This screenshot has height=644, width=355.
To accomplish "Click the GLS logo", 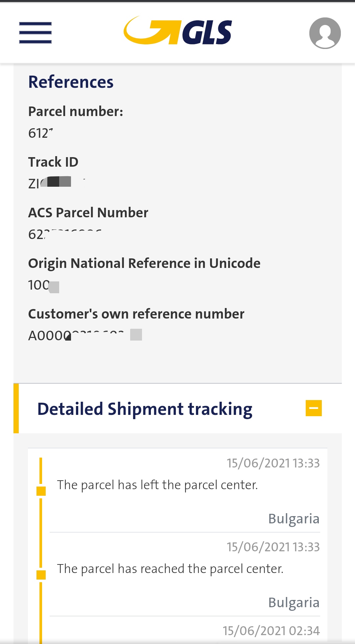I will pyautogui.click(x=178, y=31).
